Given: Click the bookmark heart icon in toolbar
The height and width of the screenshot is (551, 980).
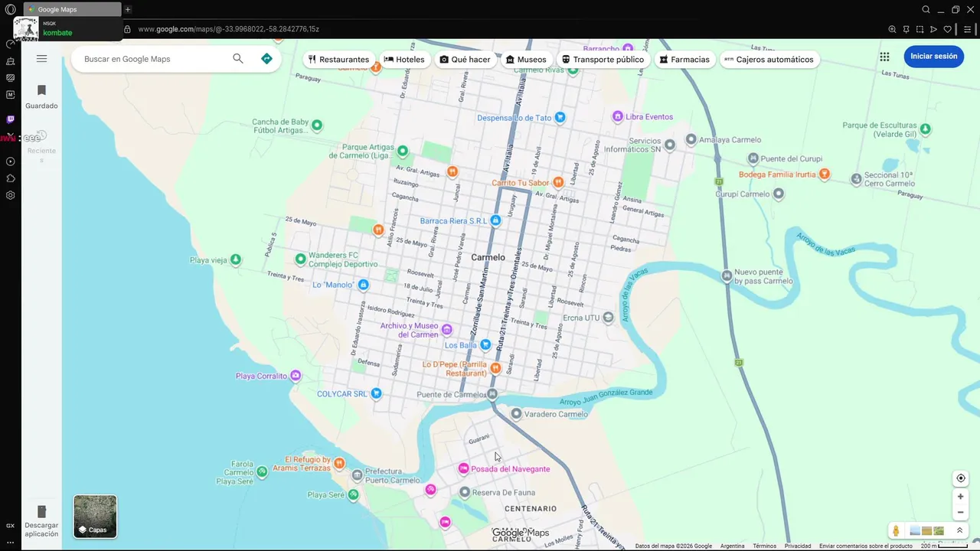Looking at the screenshot, I should click(947, 29).
